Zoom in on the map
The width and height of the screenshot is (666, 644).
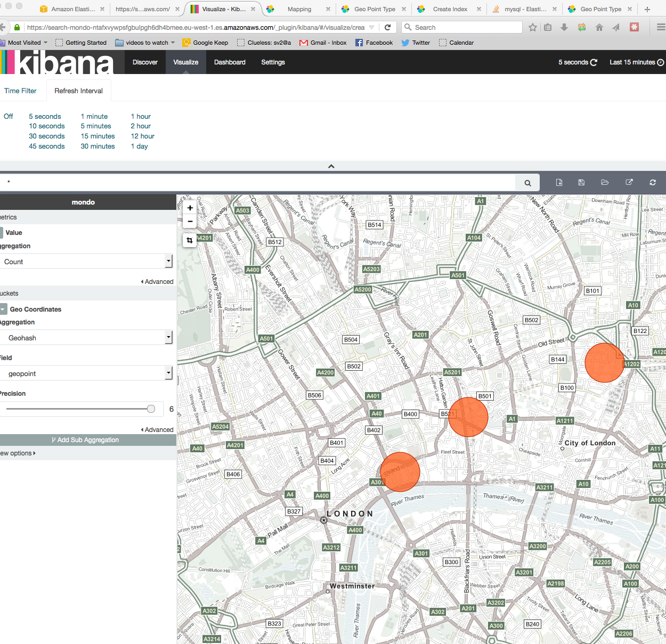(190, 208)
